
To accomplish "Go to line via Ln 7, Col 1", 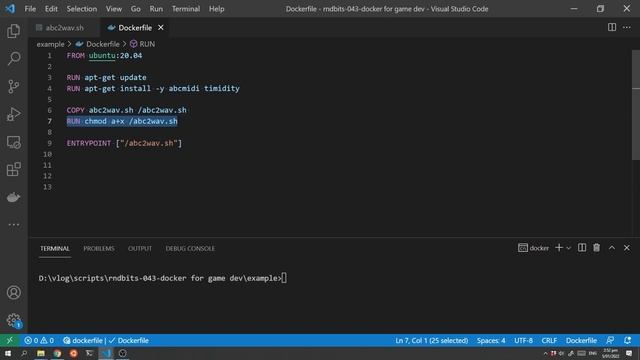I will pos(431,340).
